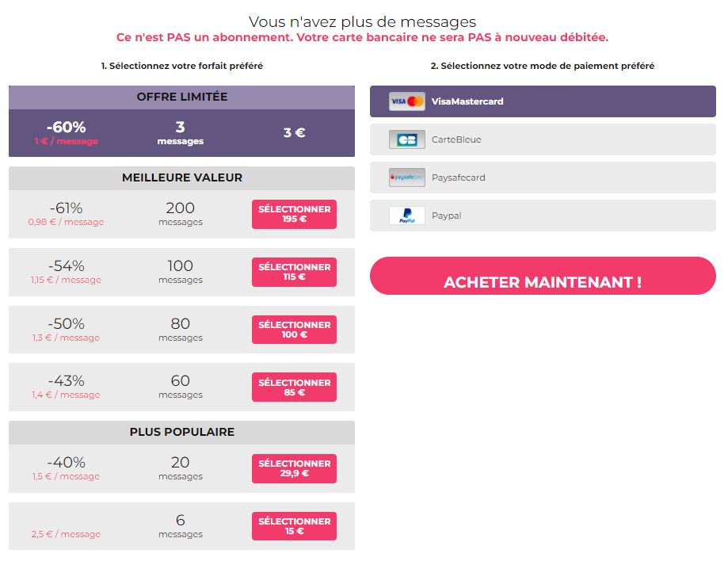728x561 pixels.
Task: Click the Acheter Maintenant button
Action: [543, 276]
